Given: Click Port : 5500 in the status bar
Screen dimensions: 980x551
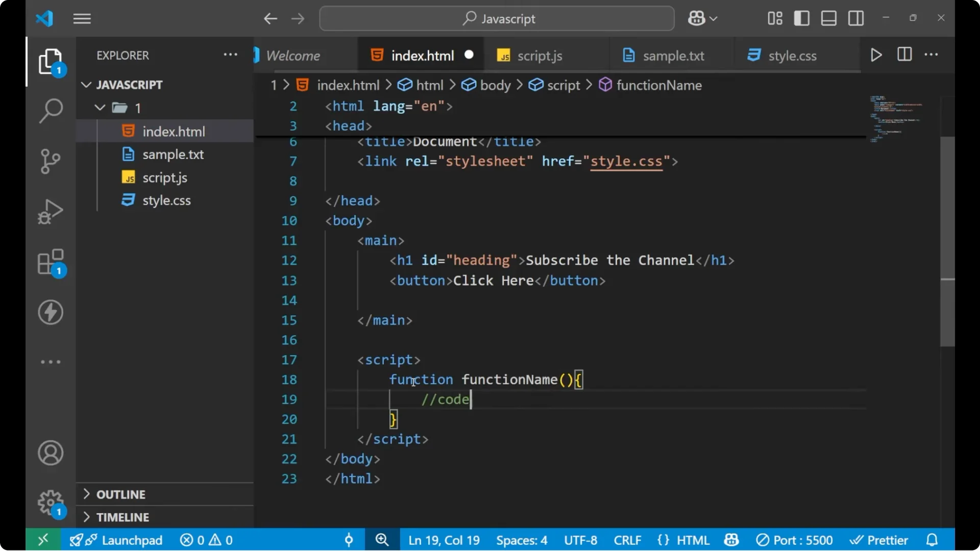Looking at the screenshot, I should (x=795, y=540).
